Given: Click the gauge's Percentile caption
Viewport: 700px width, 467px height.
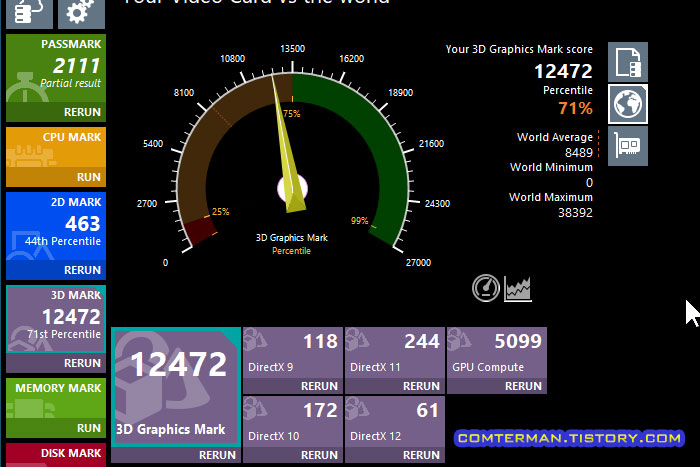Looking at the screenshot, I should coord(292,251).
